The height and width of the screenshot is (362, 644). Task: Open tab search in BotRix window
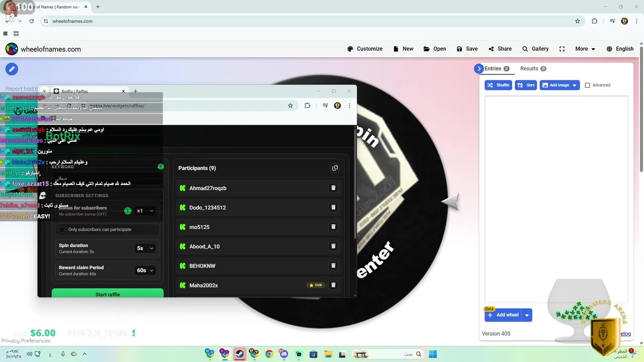[x=44, y=92]
